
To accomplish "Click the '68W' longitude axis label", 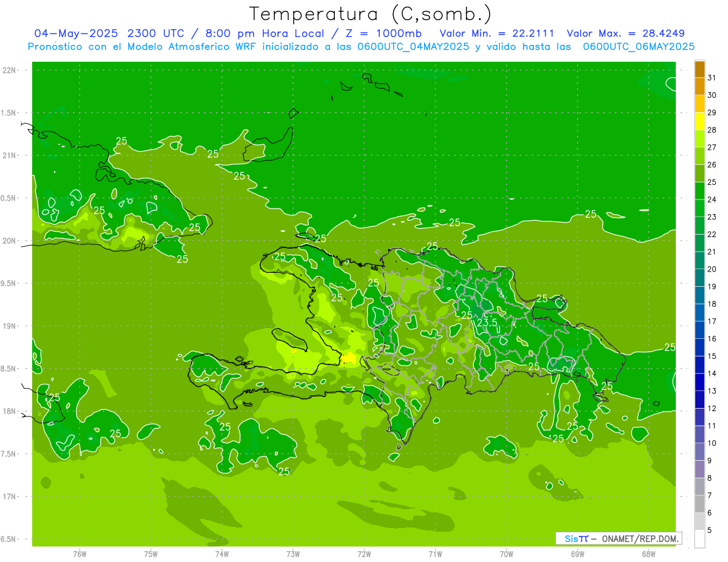I will click(x=649, y=554).
